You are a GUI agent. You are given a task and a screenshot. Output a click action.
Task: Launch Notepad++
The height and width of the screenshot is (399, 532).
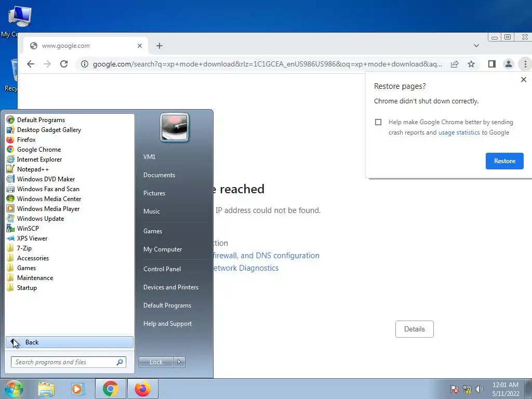28,169
